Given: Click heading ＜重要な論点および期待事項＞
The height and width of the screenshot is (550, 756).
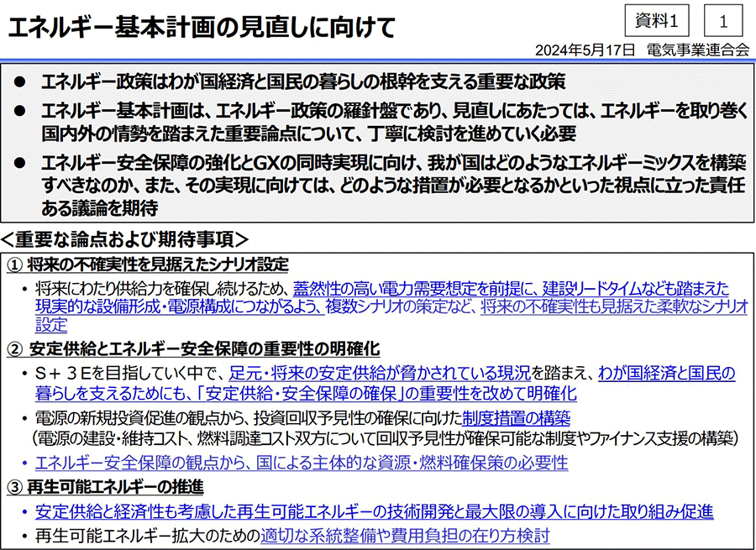Looking at the screenshot, I should coord(125,238).
